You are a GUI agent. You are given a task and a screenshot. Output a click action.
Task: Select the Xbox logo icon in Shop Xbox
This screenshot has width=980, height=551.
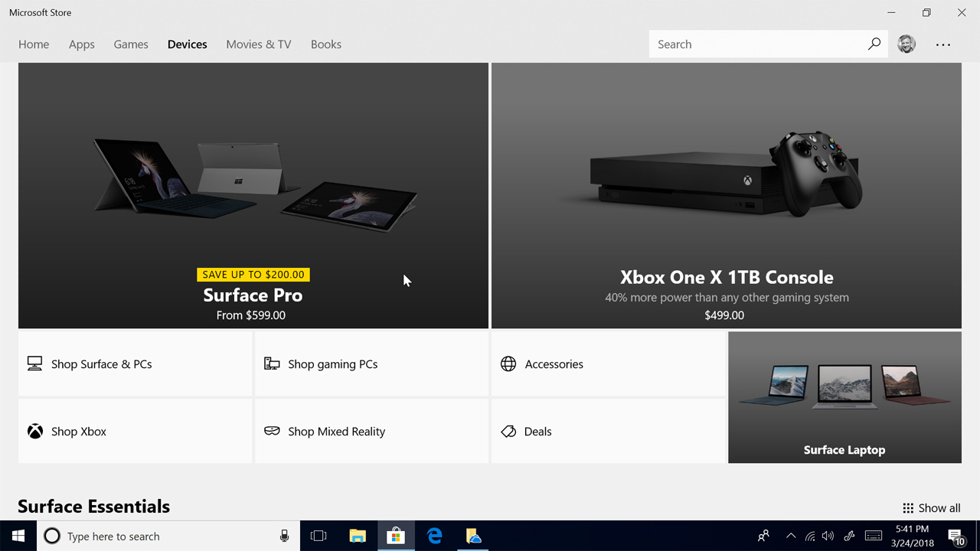[x=34, y=431]
